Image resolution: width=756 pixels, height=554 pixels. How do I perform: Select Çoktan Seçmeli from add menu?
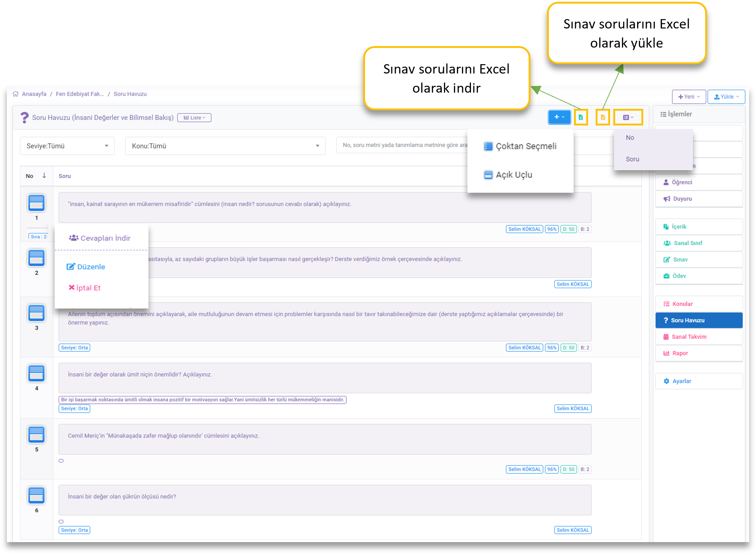pos(525,146)
